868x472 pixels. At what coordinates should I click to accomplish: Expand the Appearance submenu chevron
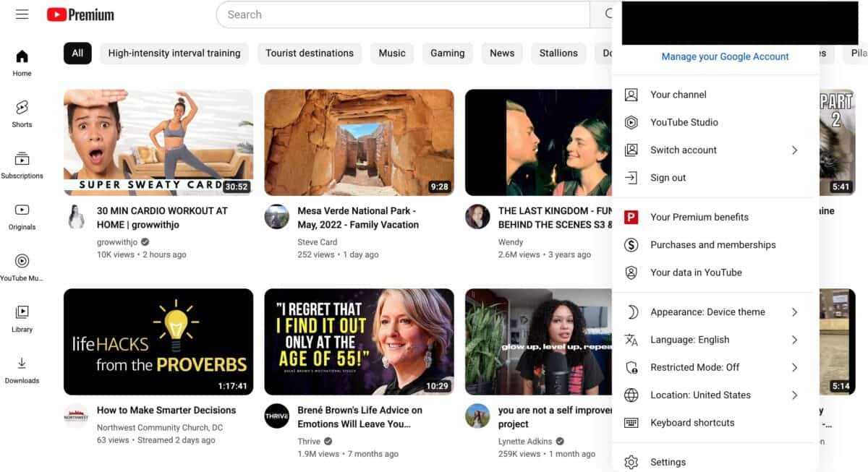coord(794,312)
